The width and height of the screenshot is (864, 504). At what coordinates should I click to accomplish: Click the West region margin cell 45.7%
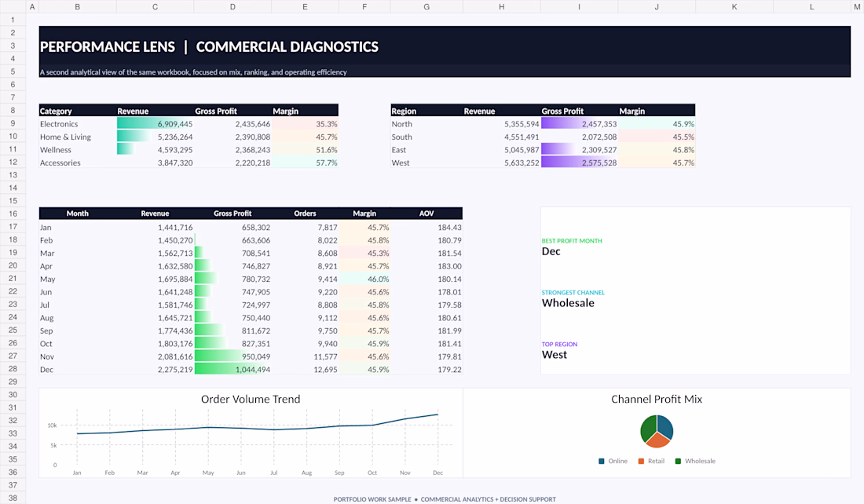[x=657, y=163]
